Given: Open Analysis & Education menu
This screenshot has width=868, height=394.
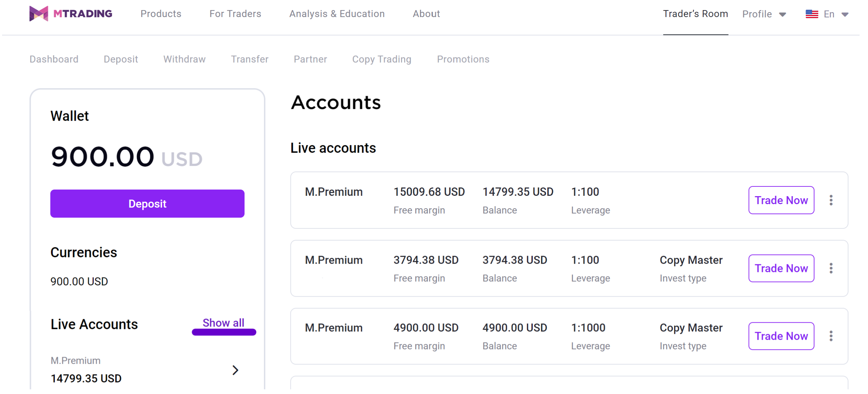Looking at the screenshot, I should [337, 14].
